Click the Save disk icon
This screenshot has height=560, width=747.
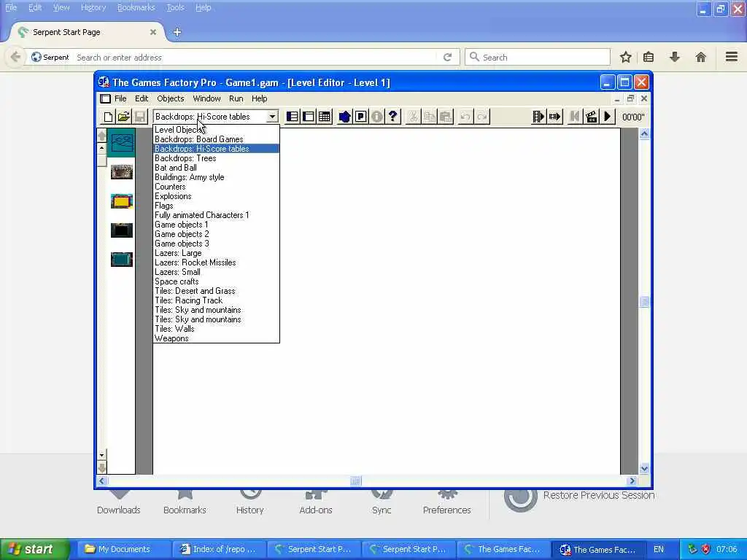click(140, 117)
